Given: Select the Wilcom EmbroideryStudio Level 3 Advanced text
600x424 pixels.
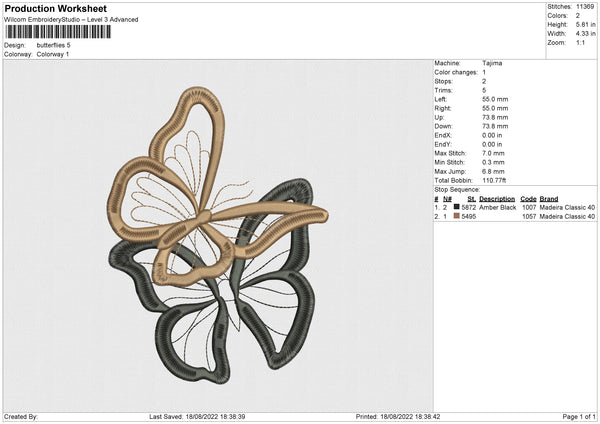Looking at the screenshot, I should pos(71,20).
